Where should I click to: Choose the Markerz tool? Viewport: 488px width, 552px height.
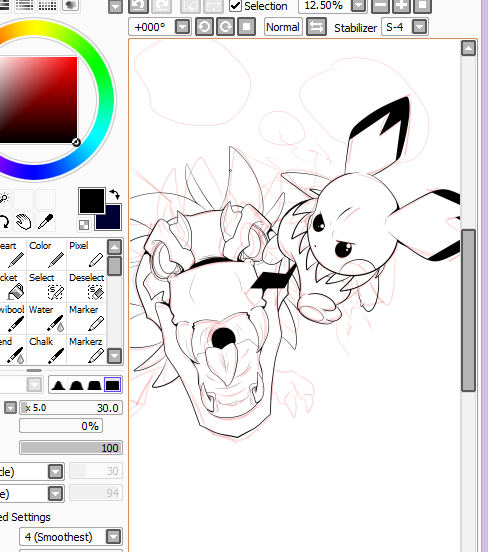click(86, 350)
